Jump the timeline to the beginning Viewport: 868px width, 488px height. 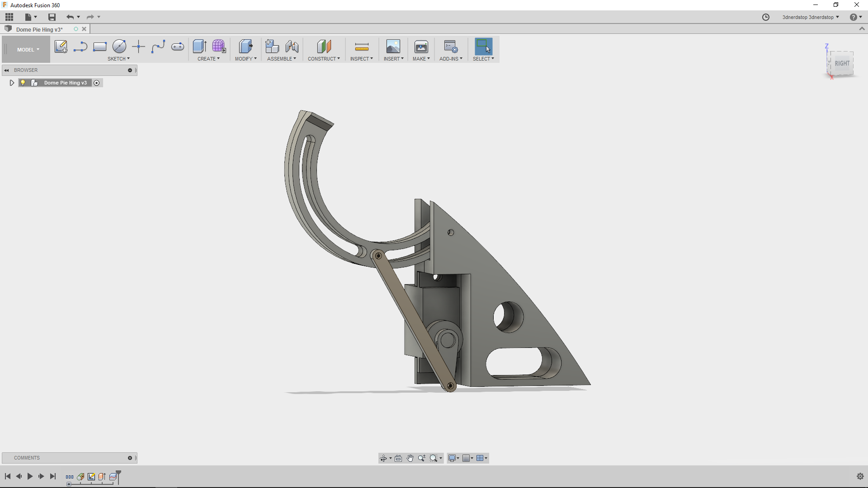[x=8, y=476]
